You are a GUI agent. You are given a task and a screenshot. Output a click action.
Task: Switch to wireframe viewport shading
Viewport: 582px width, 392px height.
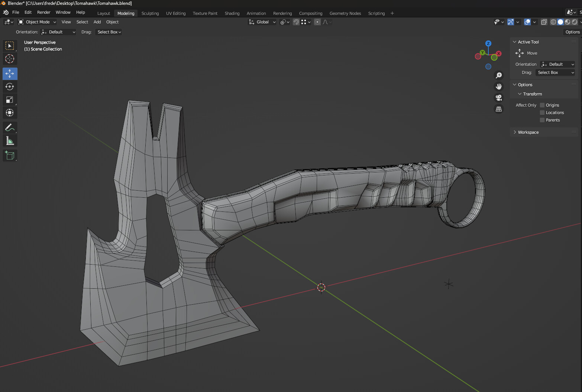tap(553, 22)
